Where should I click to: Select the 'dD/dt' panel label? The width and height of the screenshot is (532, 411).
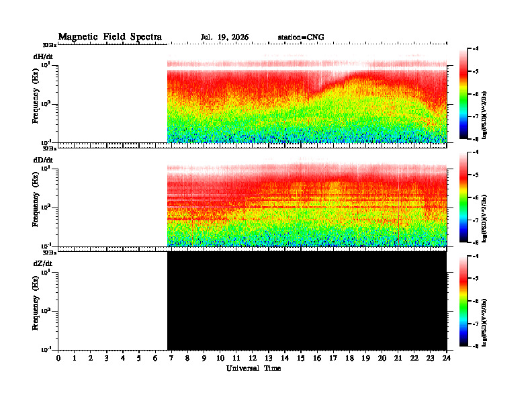[43, 160]
